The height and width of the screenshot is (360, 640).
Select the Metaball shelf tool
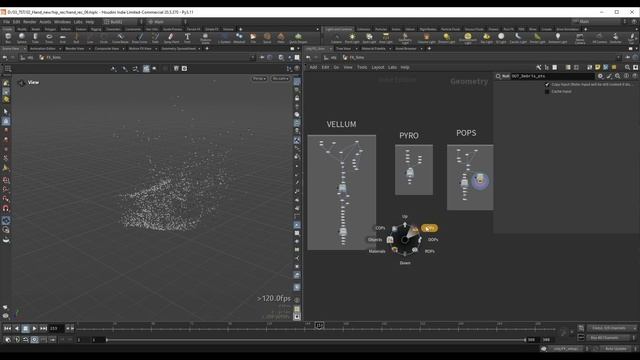click(x=239, y=38)
